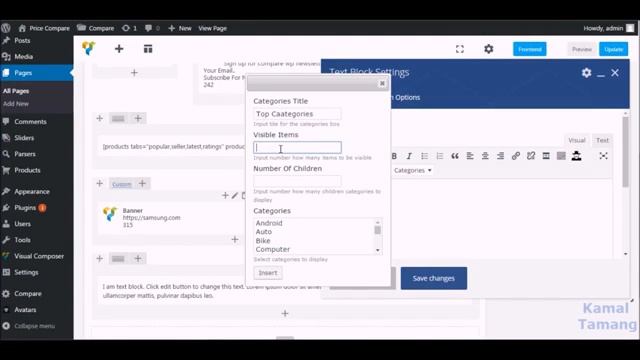The image size is (640, 360).
Task: Align text center
Action: click(485, 156)
